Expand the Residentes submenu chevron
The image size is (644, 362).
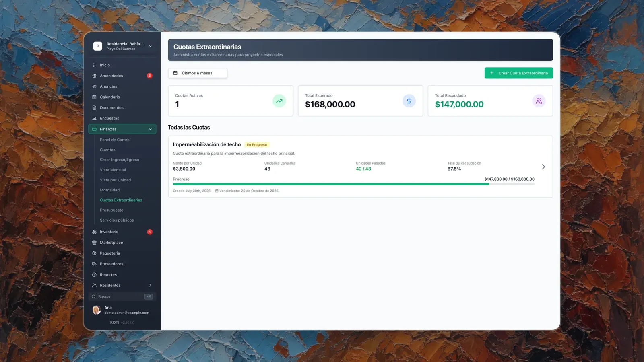click(x=151, y=286)
